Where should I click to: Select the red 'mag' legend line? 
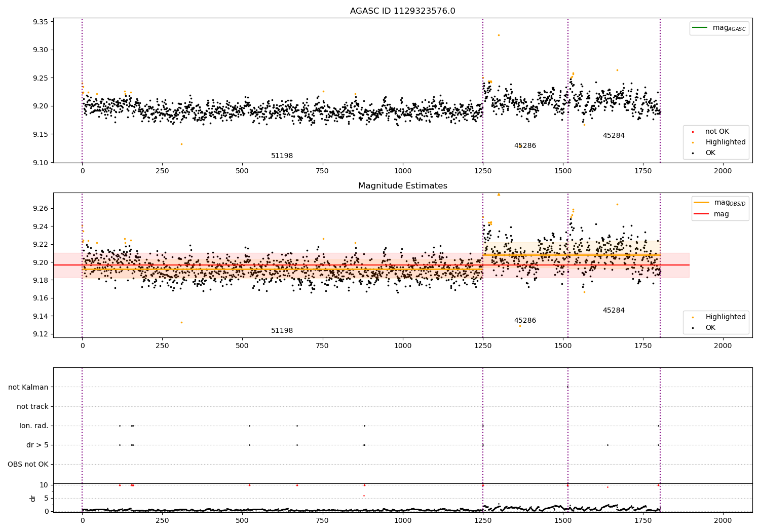pyautogui.click(x=701, y=214)
